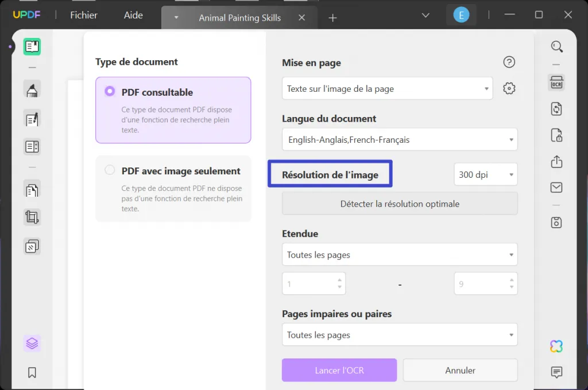This screenshot has height=390, width=588.
Task: Open the Mise en page dropdown
Action: click(387, 88)
